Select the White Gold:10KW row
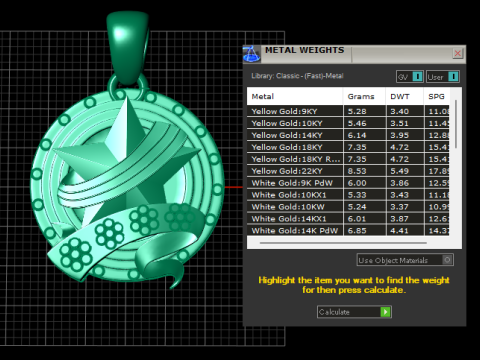Screen dimensions: 480x360 click(x=348, y=207)
